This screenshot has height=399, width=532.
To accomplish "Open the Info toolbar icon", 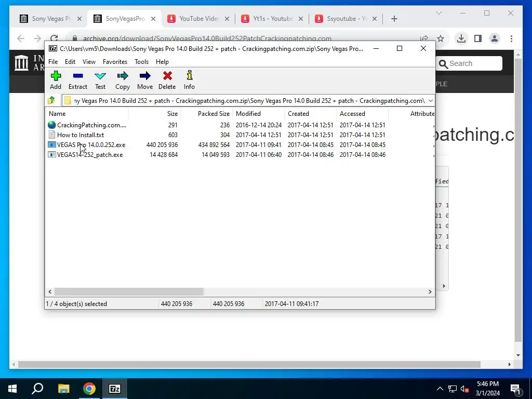I will [x=189, y=80].
